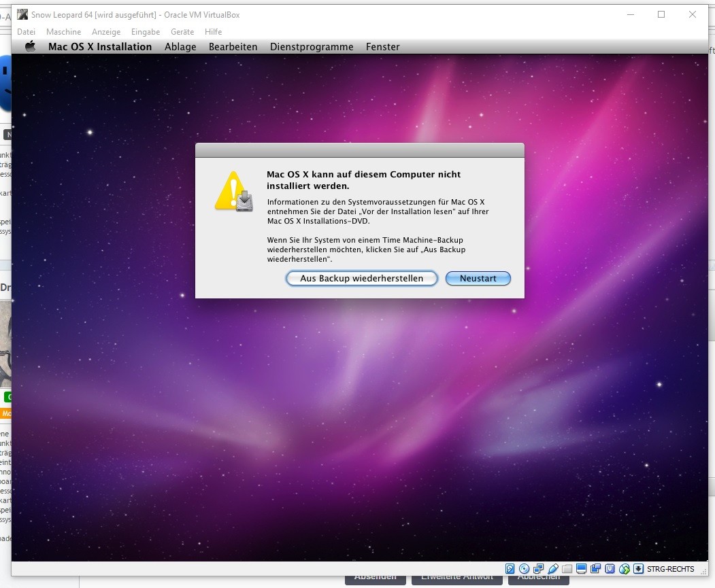Open the Apple menu in guest
Viewport: 715px width, 588px height.
[30, 46]
